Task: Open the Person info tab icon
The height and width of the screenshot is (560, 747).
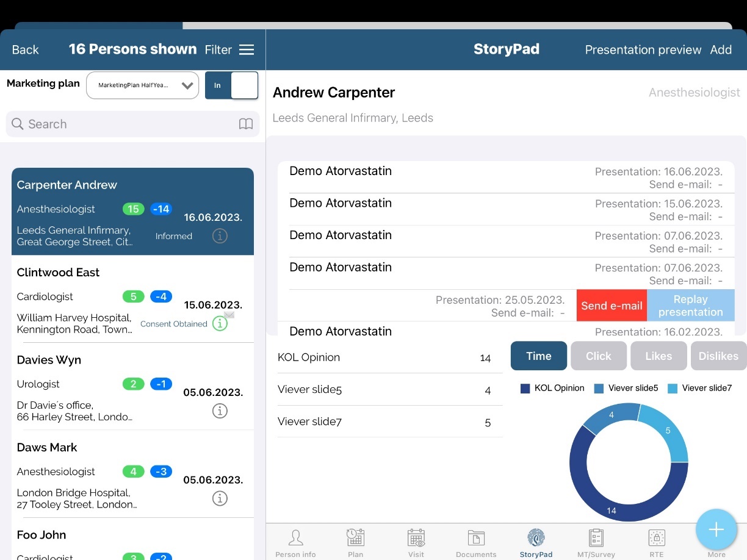Action: click(x=296, y=538)
